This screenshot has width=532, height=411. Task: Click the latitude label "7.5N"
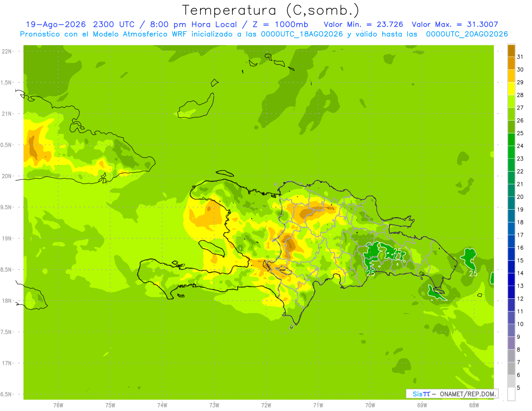(x=7, y=332)
